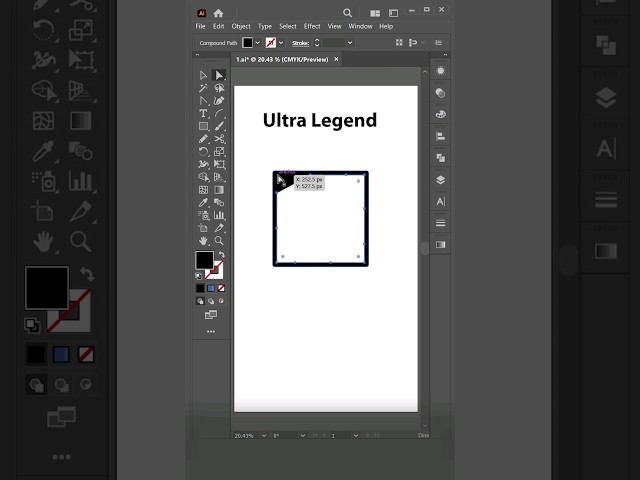Pick the Perspective Grid tool
The width and height of the screenshot is (640, 480).
(x=219, y=177)
